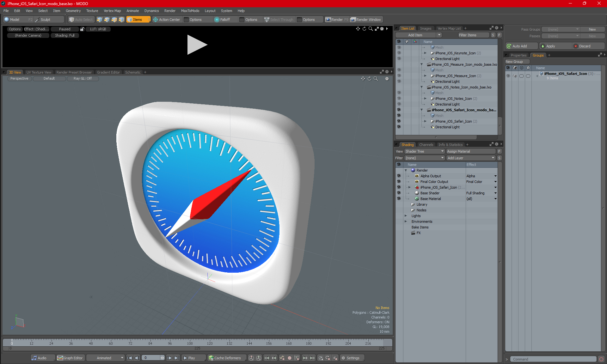Step to the next frame
Image resolution: width=607 pixels, height=364 pixels.
click(169, 358)
